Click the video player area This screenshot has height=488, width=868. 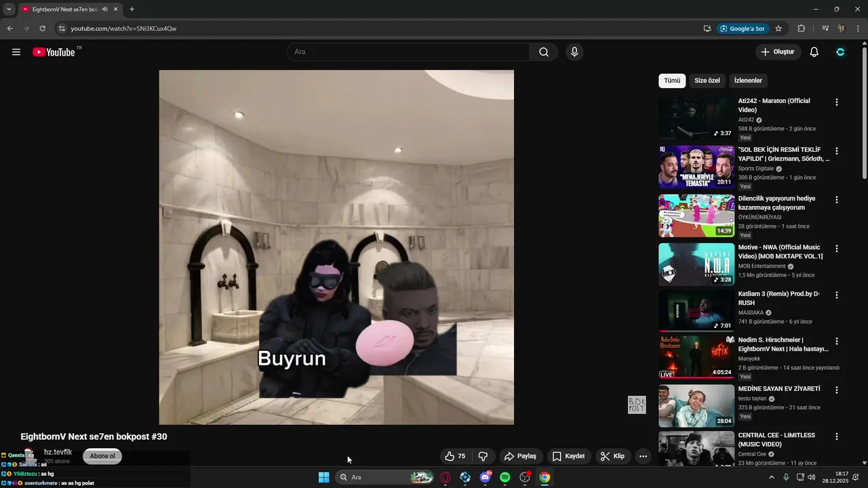[x=336, y=247]
